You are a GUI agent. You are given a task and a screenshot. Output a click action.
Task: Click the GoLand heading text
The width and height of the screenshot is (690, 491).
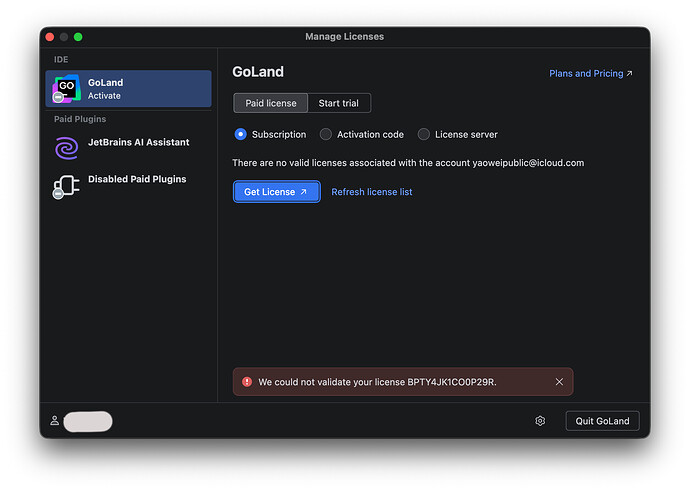258,72
